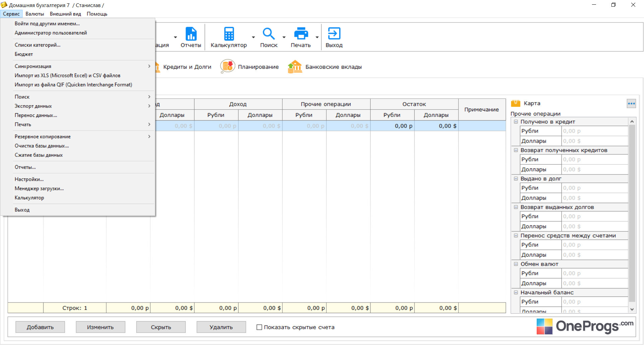Open the Банковские вклады section icon
The width and height of the screenshot is (644, 345).
click(295, 66)
